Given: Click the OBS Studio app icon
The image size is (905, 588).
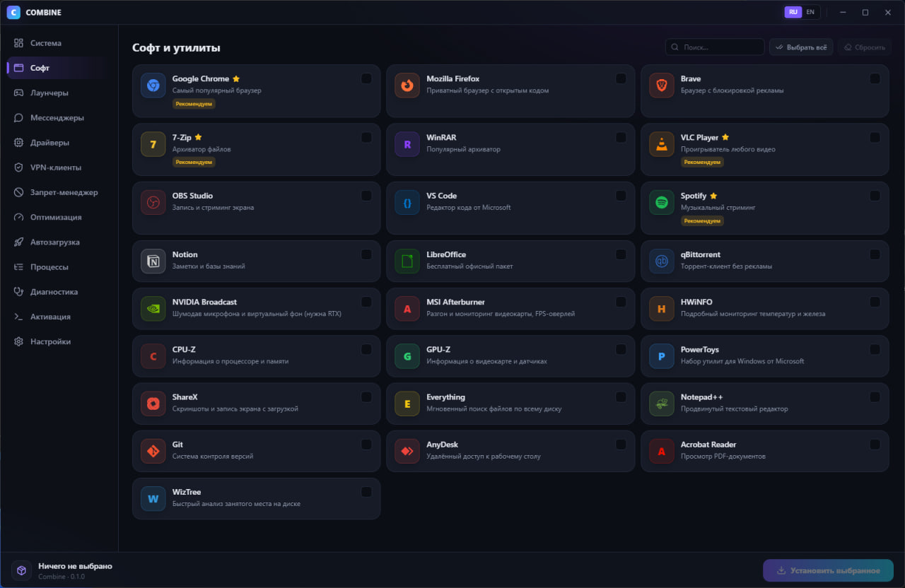Looking at the screenshot, I should [x=153, y=203].
